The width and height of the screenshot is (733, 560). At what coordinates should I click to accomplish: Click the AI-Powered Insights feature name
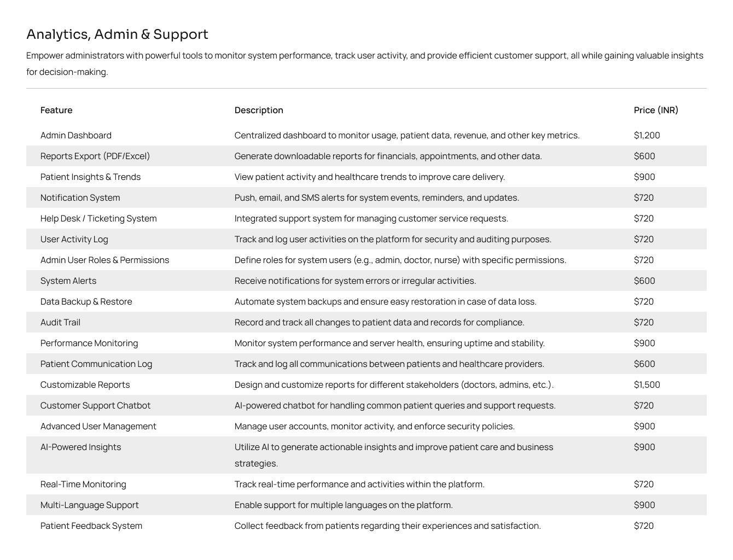[x=80, y=447]
